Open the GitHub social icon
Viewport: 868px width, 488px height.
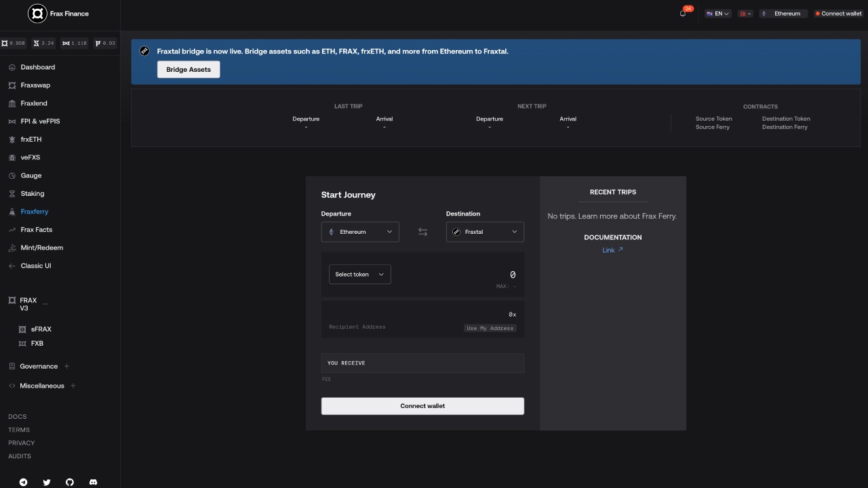pos(70,483)
